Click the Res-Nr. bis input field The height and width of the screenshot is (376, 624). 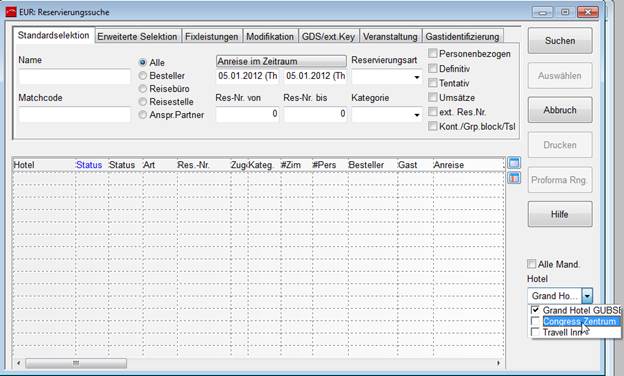(x=315, y=115)
